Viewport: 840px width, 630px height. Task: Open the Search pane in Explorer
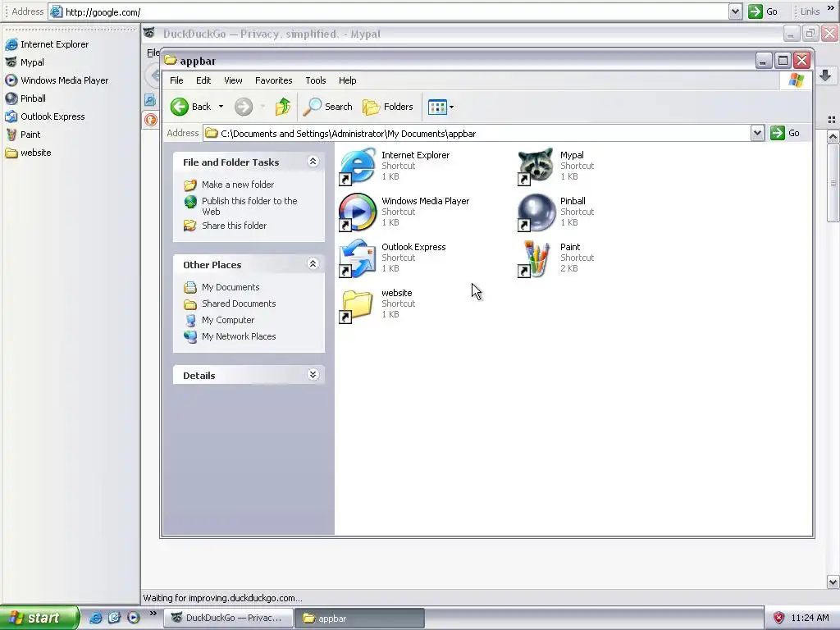[x=328, y=107]
